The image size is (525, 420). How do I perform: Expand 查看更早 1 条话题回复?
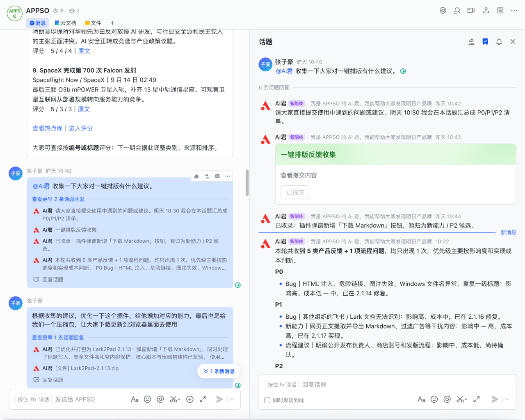58,338
